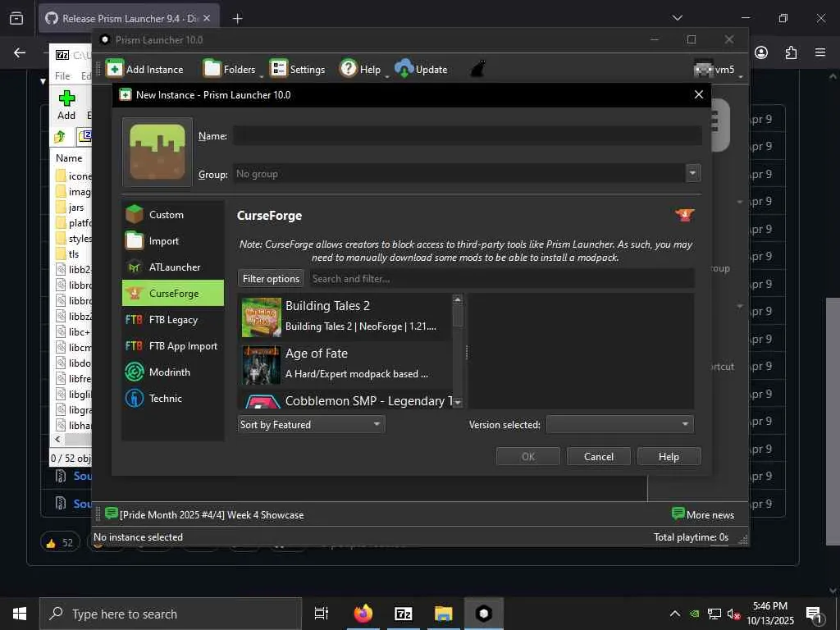This screenshot has height=630, width=840.
Task: Click the black cat icon in toolbar
Action: (477, 69)
